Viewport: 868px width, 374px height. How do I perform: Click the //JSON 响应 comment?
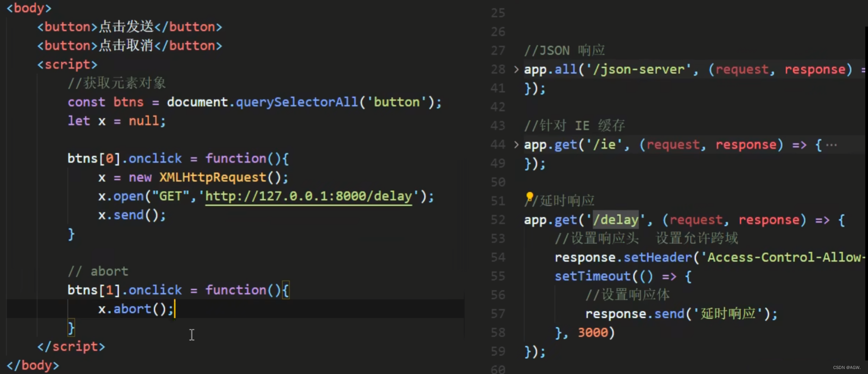tap(565, 50)
